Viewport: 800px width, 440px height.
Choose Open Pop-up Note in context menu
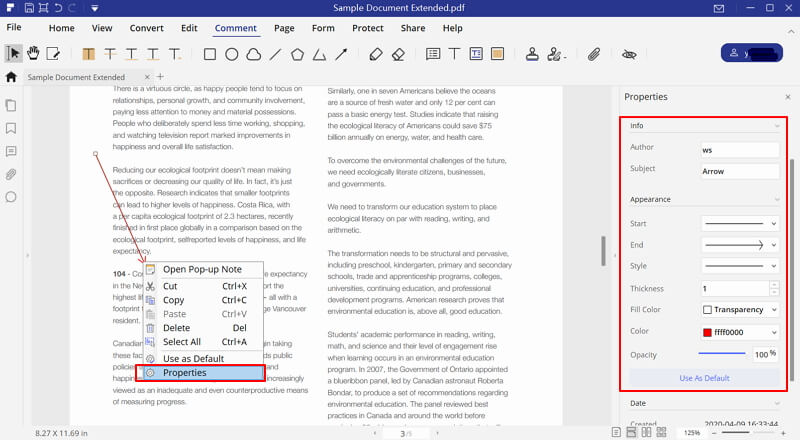[204, 270]
